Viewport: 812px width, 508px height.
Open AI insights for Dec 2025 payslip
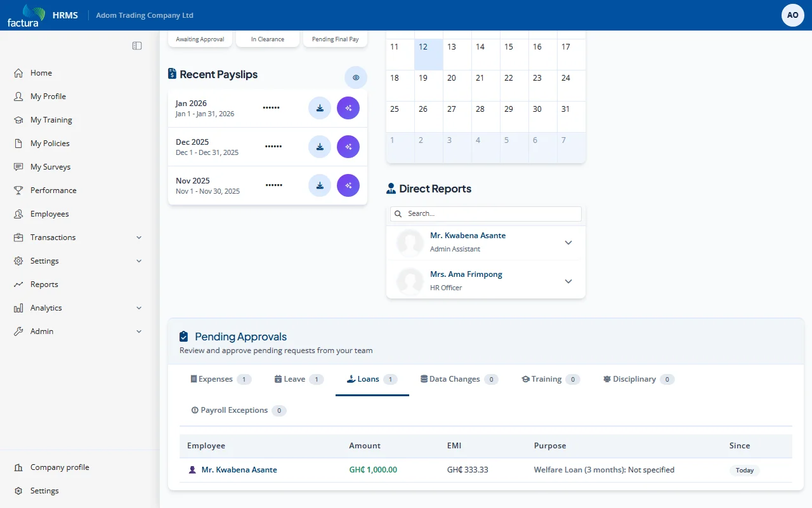[x=348, y=147]
